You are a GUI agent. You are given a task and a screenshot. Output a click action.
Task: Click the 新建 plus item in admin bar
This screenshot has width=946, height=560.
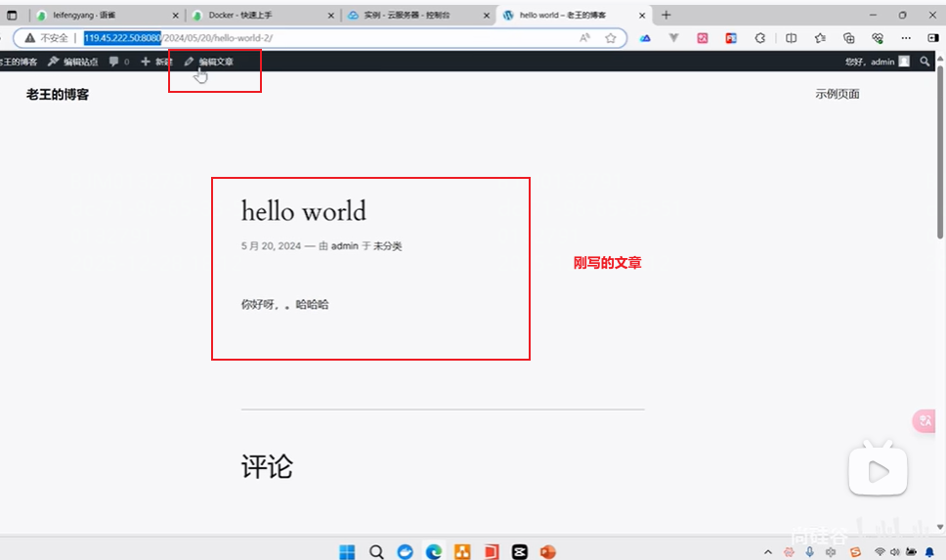[157, 62]
